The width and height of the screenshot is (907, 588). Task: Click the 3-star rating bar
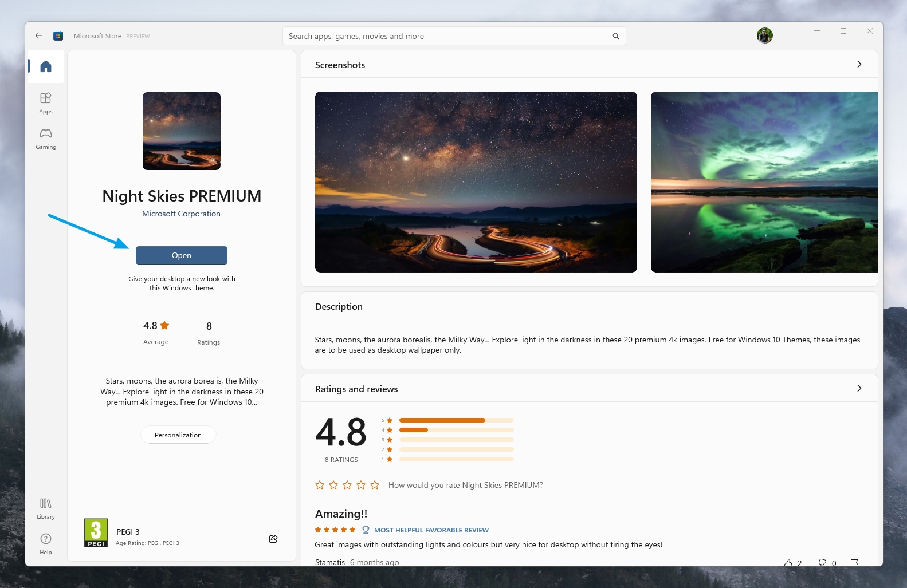(457, 440)
